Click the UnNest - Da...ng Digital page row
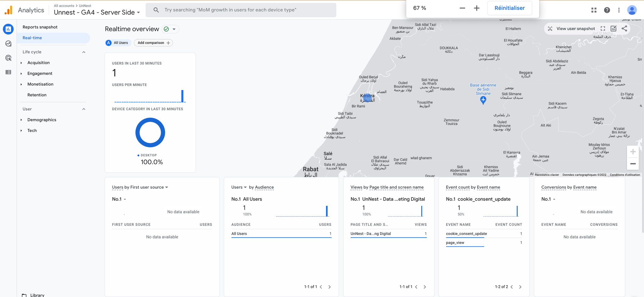Image resolution: width=644 pixels, height=297 pixels. point(388,234)
